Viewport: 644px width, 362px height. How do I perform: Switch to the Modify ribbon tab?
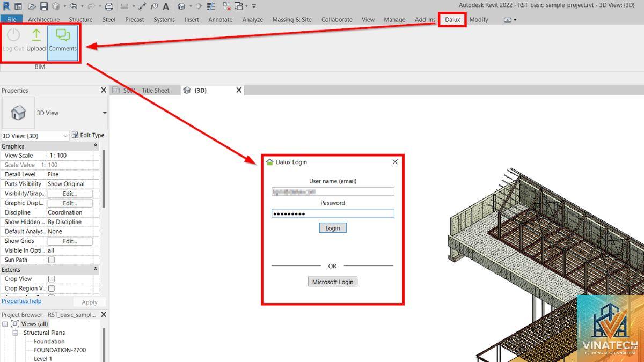pyautogui.click(x=479, y=19)
